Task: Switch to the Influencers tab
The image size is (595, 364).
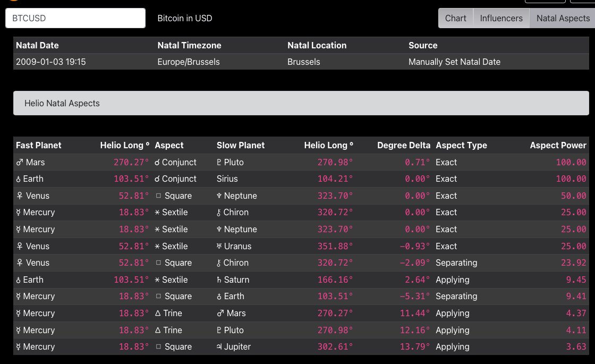Action: coord(501,18)
